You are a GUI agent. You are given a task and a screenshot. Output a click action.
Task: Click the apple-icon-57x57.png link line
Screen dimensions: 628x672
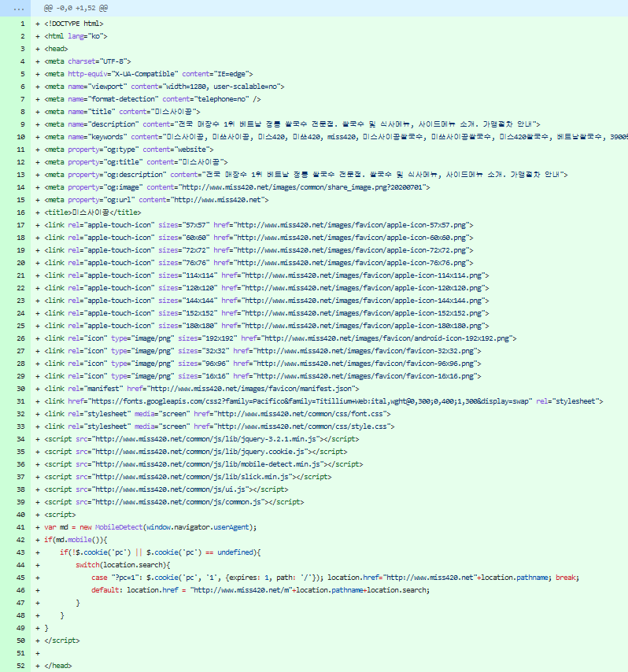click(x=259, y=225)
